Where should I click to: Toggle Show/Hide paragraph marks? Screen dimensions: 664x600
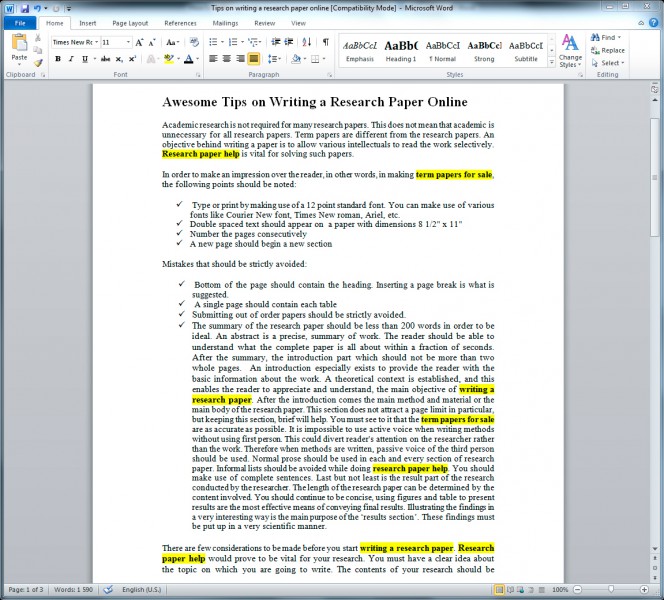pyautogui.click(x=326, y=42)
